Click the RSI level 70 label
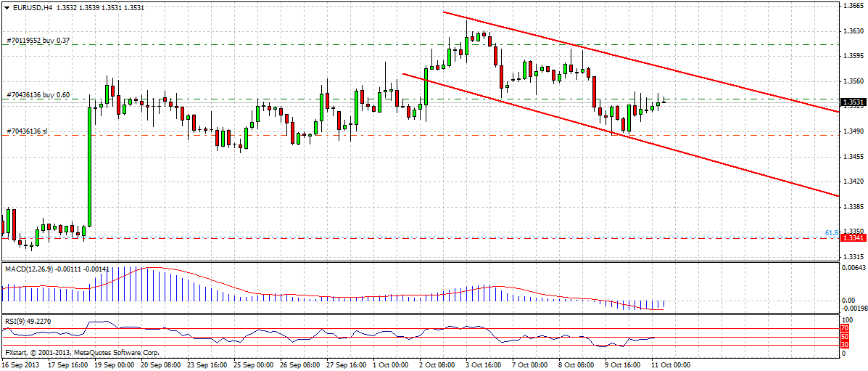 (x=845, y=328)
